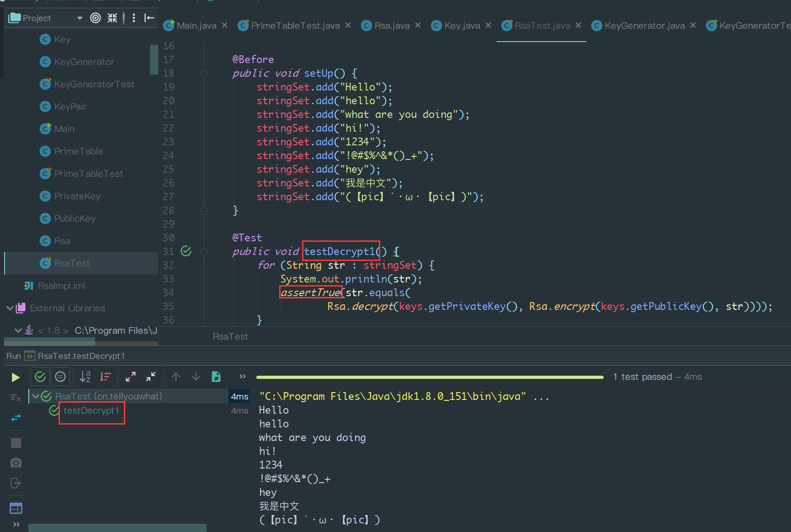Screen dimensions: 791x532
Task: Go to next failed test arrow
Action: [x=196, y=377]
